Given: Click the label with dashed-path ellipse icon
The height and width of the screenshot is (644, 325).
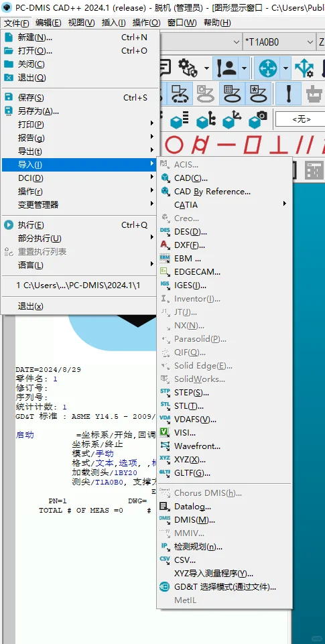Looking at the screenshot, I should point(181,94).
